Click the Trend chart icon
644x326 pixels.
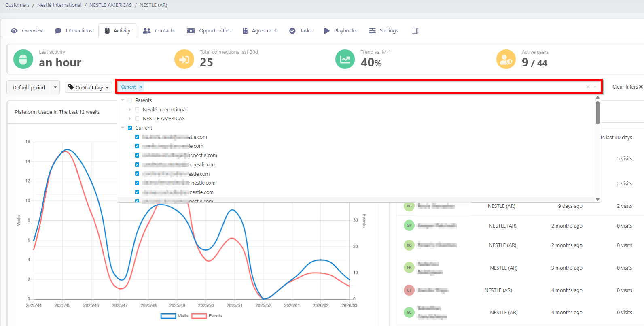[345, 60]
